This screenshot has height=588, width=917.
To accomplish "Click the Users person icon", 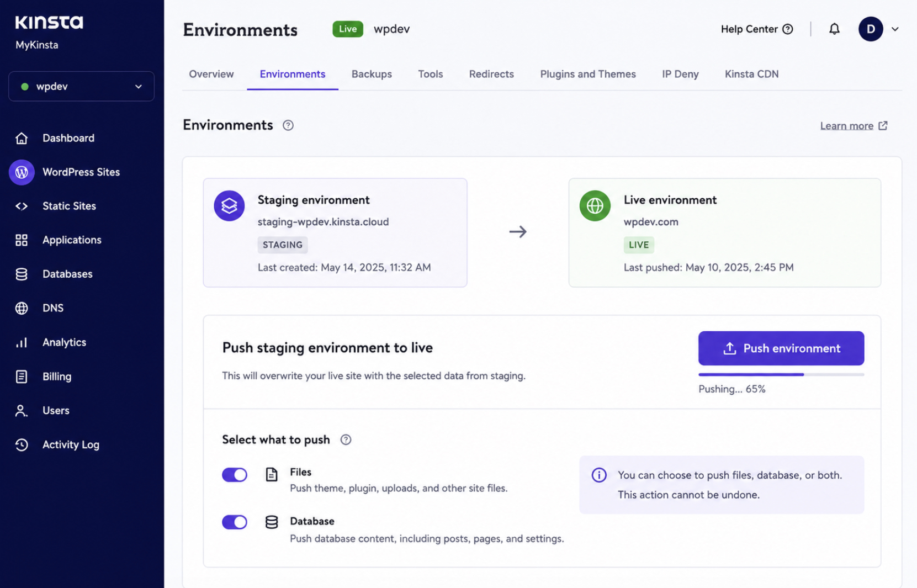I will pos(22,411).
